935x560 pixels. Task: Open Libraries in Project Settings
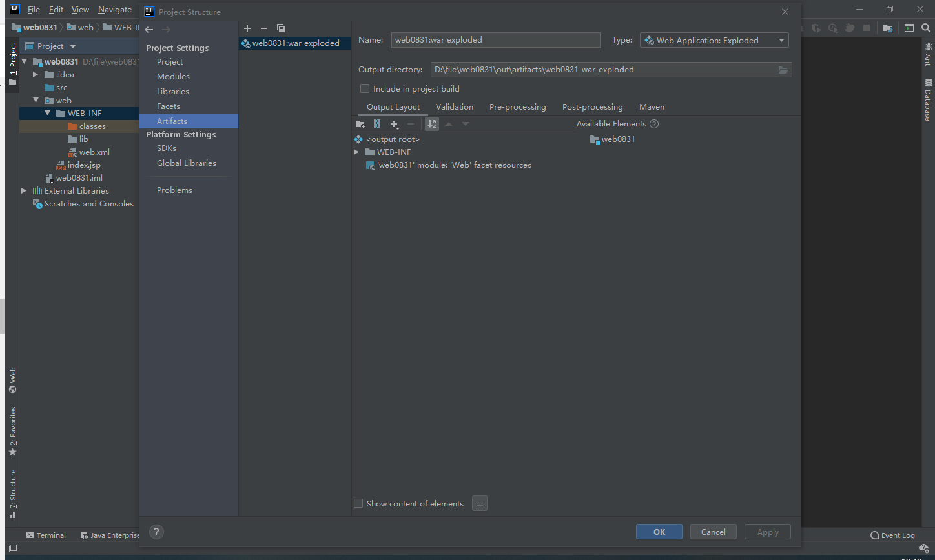(x=173, y=92)
